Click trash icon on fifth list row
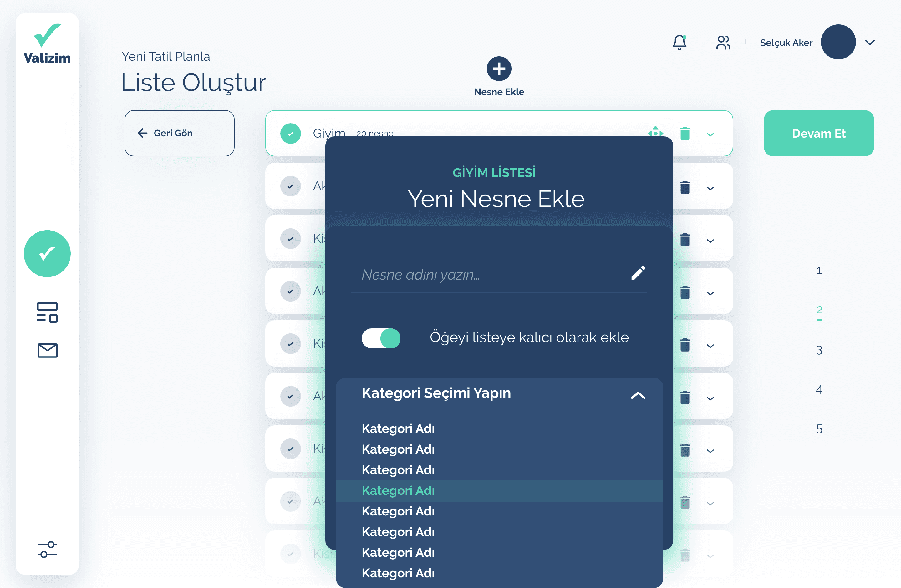901x588 pixels. point(685,345)
